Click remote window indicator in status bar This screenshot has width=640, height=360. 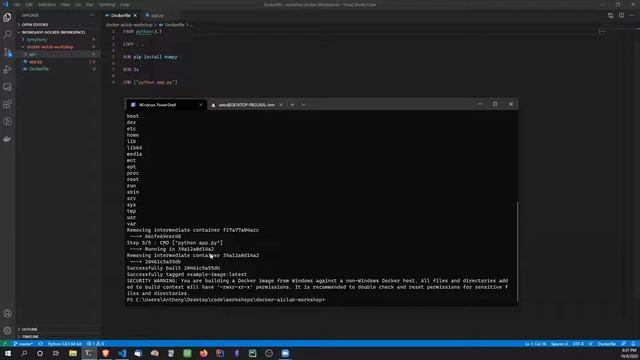[x=5, y=344]
